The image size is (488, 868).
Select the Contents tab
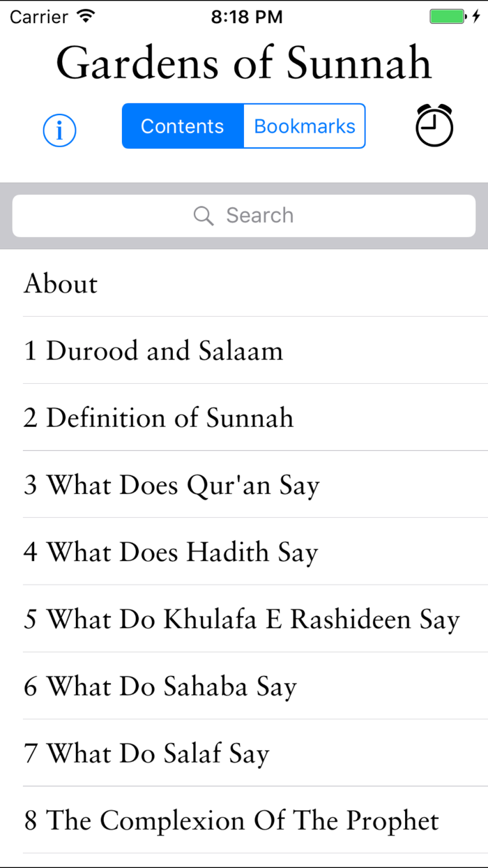click(182, 126)
